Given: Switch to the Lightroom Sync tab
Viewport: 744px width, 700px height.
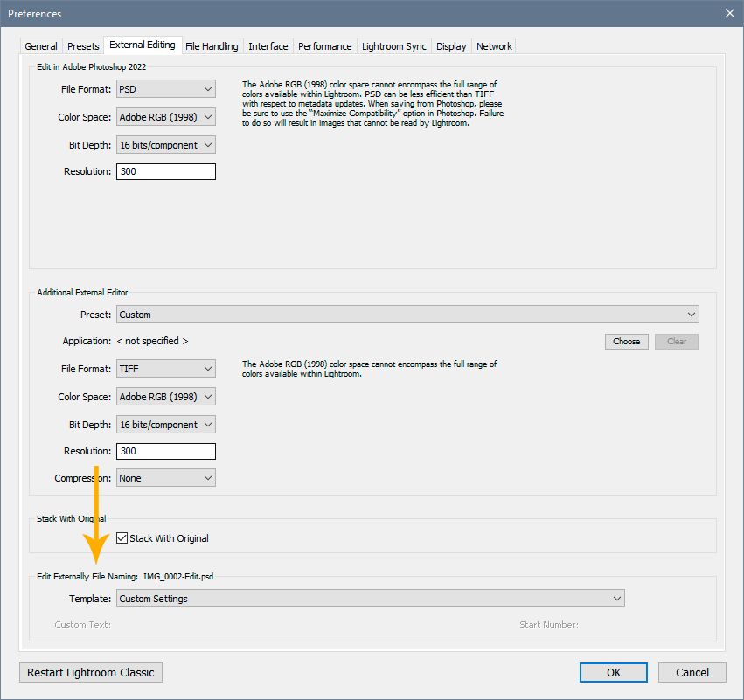Looking at the screenshot, I should tap(393, 45).
